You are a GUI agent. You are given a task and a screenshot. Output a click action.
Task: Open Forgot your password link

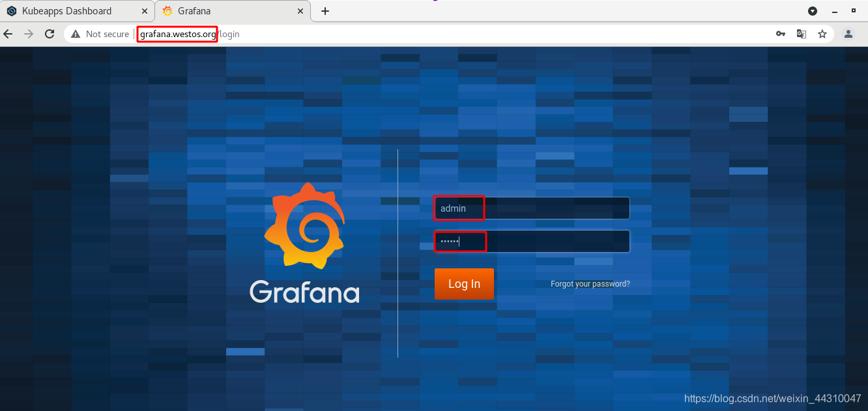point(590,284)
